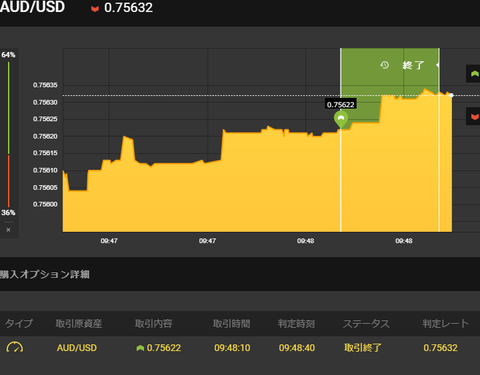Click the green arrow next to 0.75622

(x=140, y=348)
